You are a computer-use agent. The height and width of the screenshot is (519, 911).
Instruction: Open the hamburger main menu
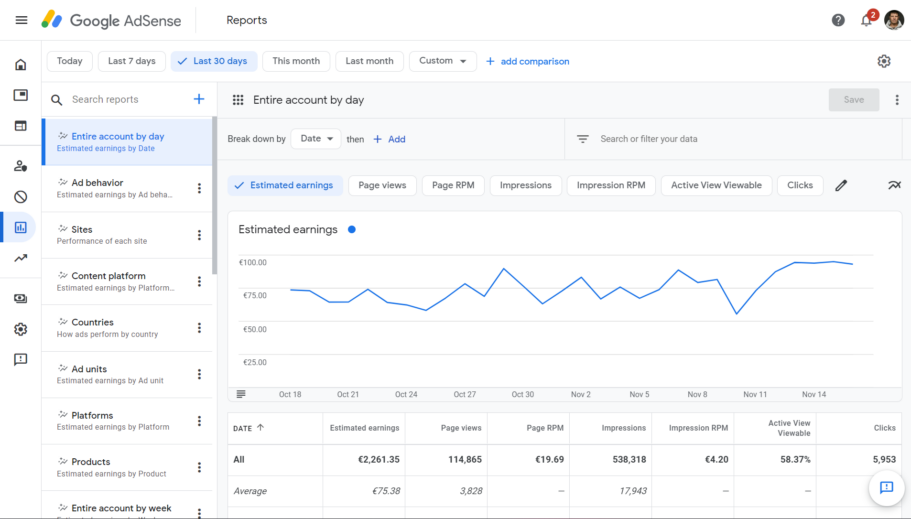click(x=21, y=20)
